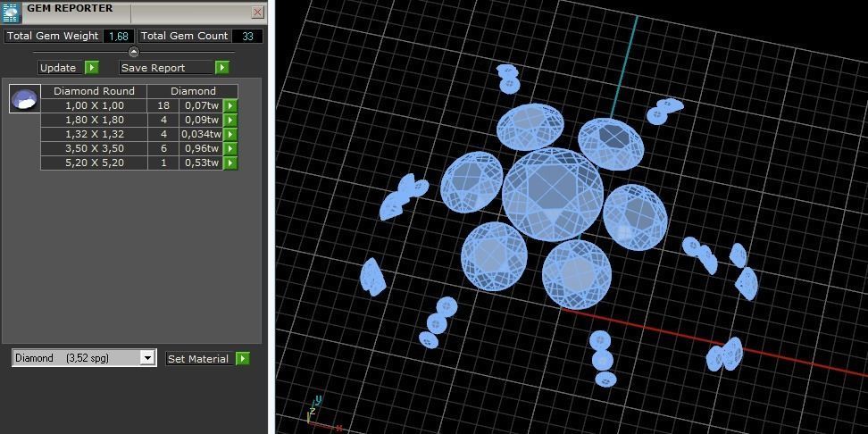
Task: Open the Diamond (3,52 spg) material dropdown
Action: click(84, 358)
